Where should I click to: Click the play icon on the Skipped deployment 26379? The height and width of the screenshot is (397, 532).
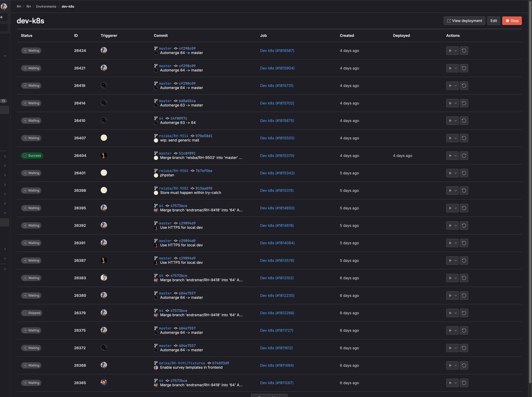point(451,313)
